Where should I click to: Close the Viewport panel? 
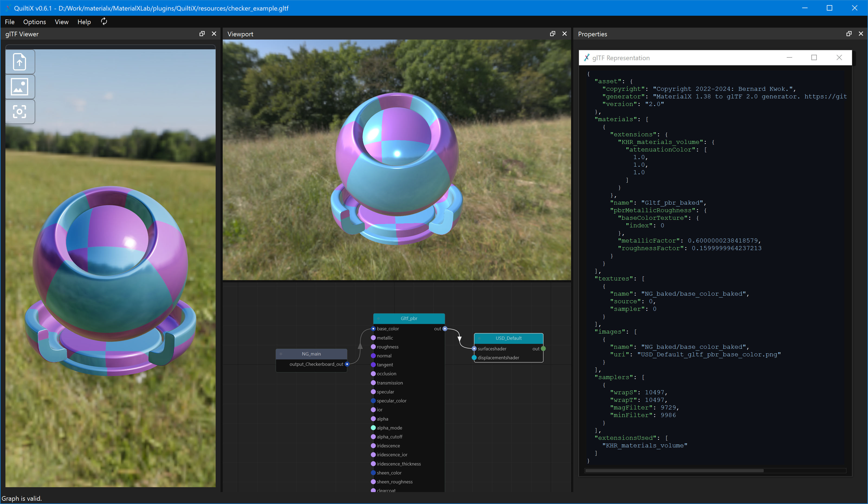[565, 34]
